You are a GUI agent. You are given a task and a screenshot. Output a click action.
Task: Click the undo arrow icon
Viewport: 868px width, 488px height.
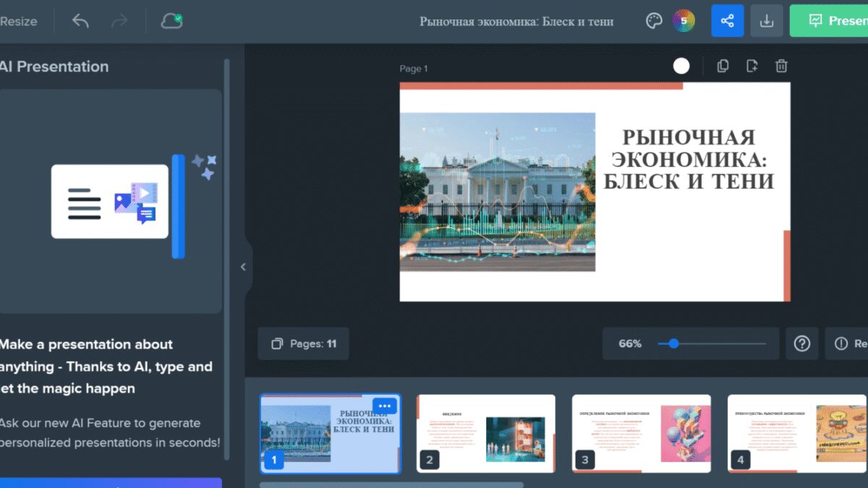point(80,21)
